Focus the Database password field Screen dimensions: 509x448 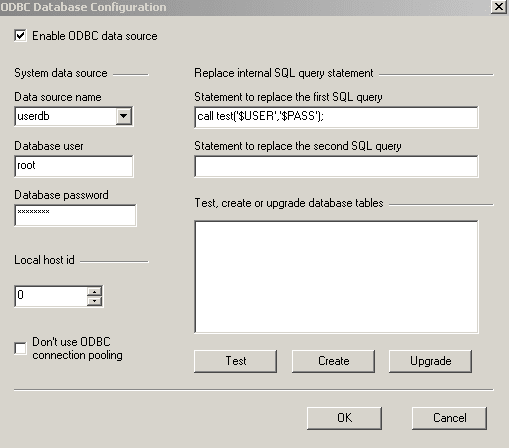pyautogui.click(x=75, y=215)
